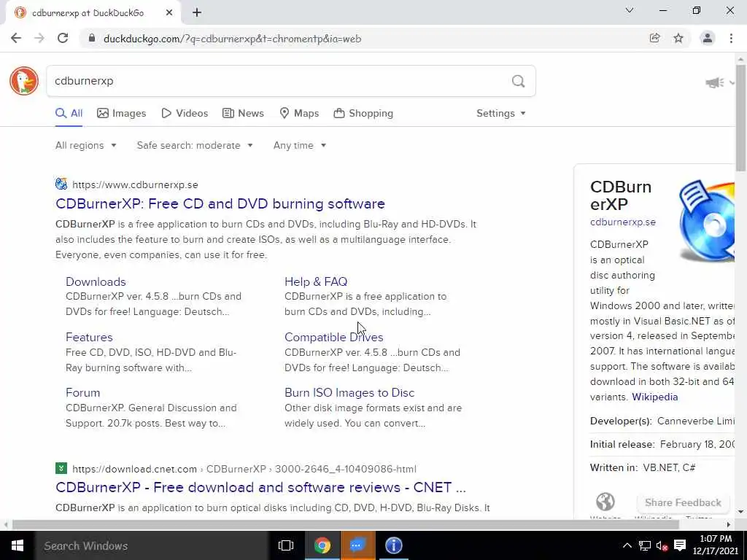Open CDBurnerXP CNET download and reviews result
This screenshot has width=747, height=560.
(260, 488)
